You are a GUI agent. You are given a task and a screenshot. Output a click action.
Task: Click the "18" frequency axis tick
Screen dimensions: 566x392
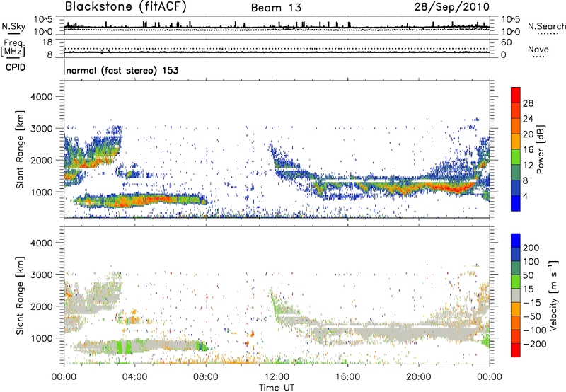[47, 42]
